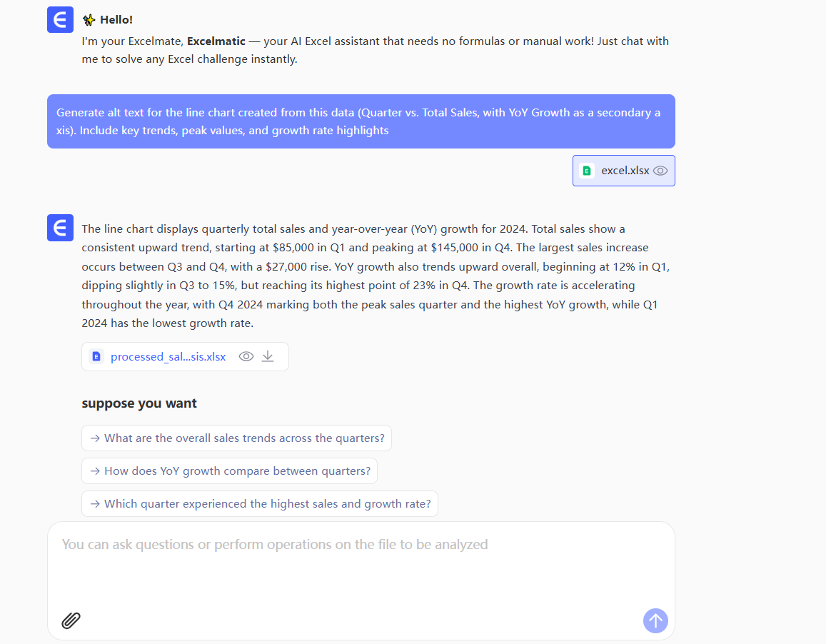Click the Excelmatic intro greeting text
Image resolution: width=826 pixels, height=644 pixels.
(x=375, y=50)
